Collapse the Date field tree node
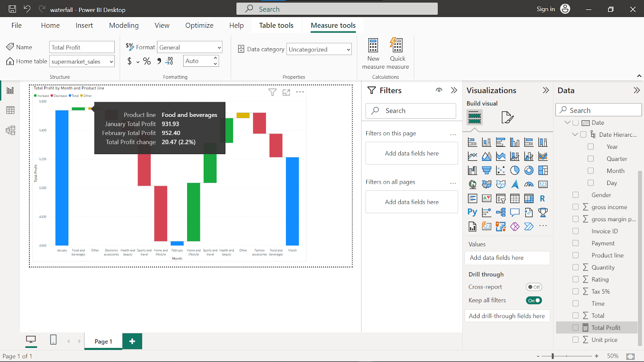Viewport: 644px width, 362px height. [568, 122]
